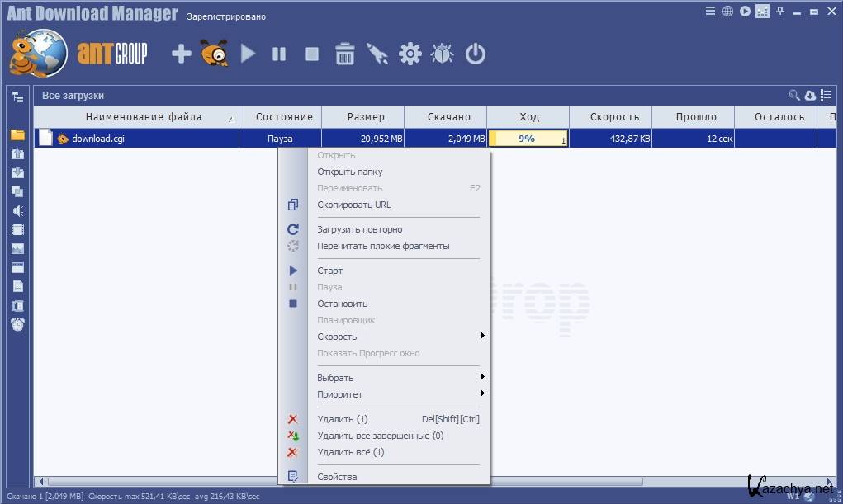
Task: Click the power button icon in toolbar
Action: 476,54
